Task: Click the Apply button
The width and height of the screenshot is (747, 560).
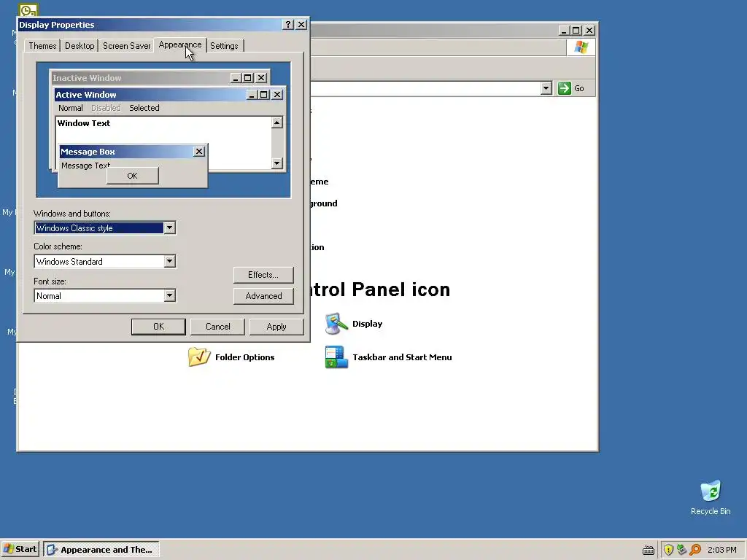Action: click(276, 327)
